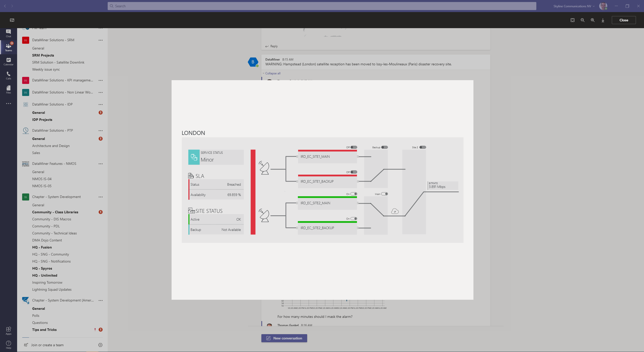
Task: Reply to the message above DataMiner post
Action: 271,46
